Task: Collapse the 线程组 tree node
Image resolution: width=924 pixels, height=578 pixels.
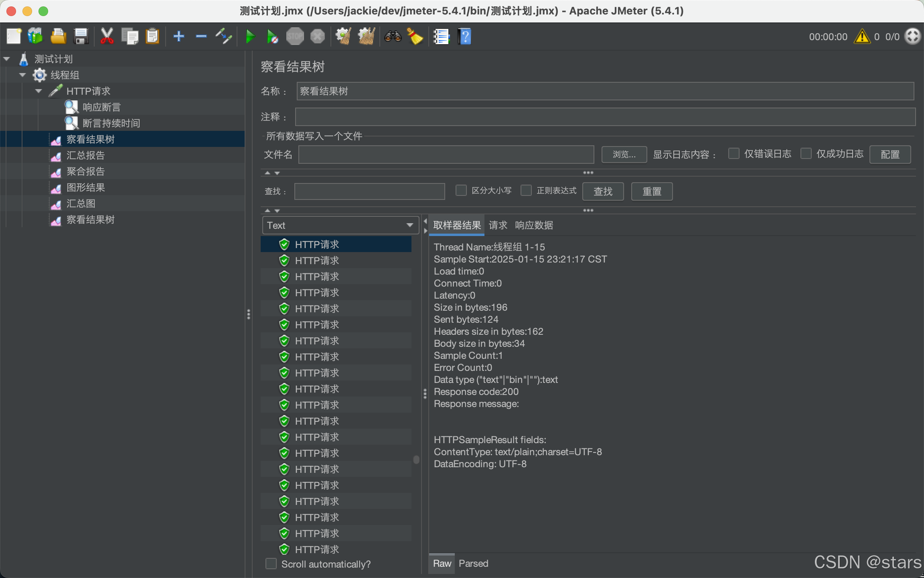Action: click(x=22, y=75)
